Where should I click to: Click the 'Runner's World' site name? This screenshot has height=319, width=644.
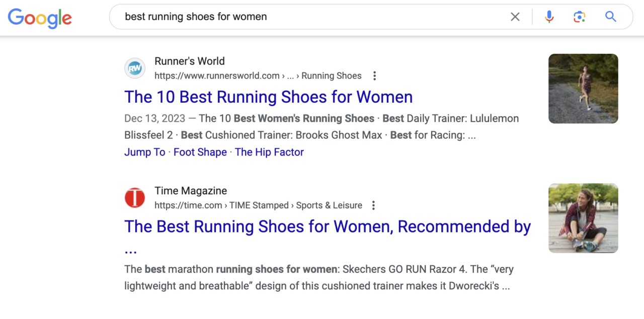point(190,61)
